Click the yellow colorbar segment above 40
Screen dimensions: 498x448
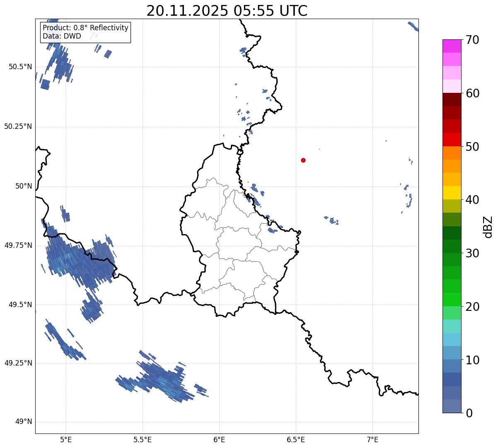click(452, 193)
